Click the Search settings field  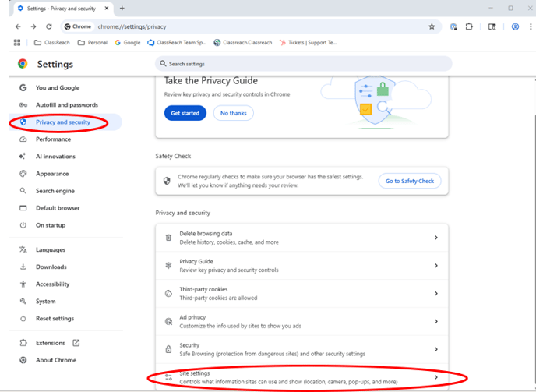[304, 64]
